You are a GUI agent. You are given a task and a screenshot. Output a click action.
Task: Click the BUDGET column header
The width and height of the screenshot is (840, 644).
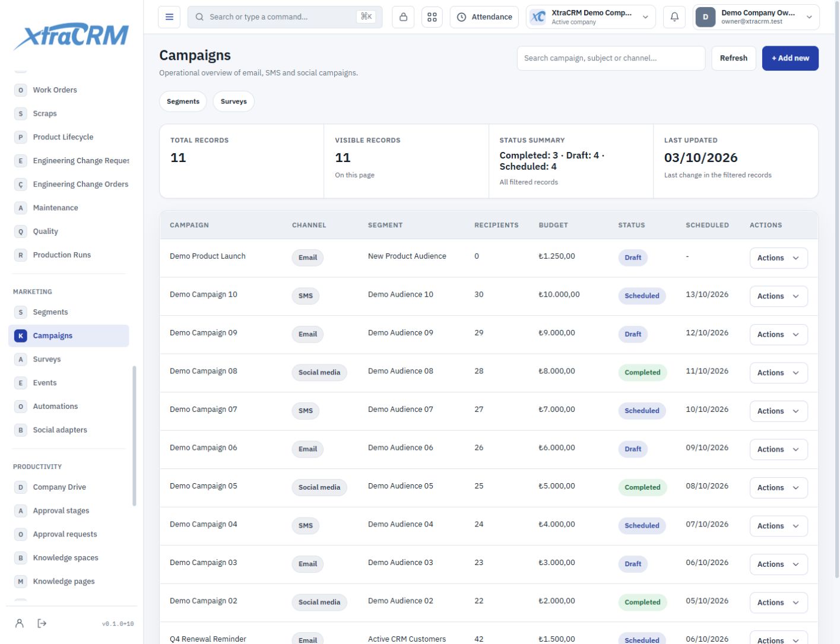point(553,226)
